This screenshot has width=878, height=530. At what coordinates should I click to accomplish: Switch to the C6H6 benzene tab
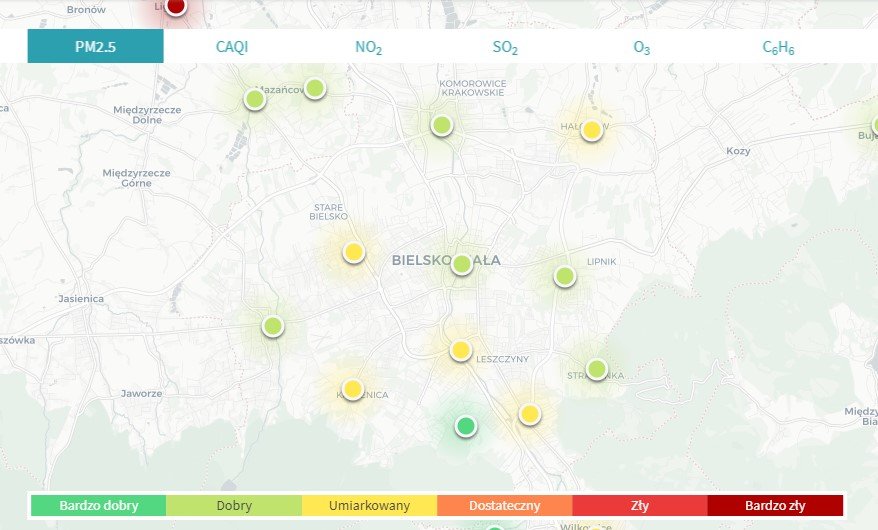click(778, 46)
